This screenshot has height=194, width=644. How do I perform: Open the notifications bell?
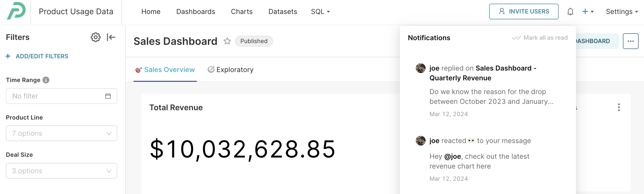[x=570, y=12]
